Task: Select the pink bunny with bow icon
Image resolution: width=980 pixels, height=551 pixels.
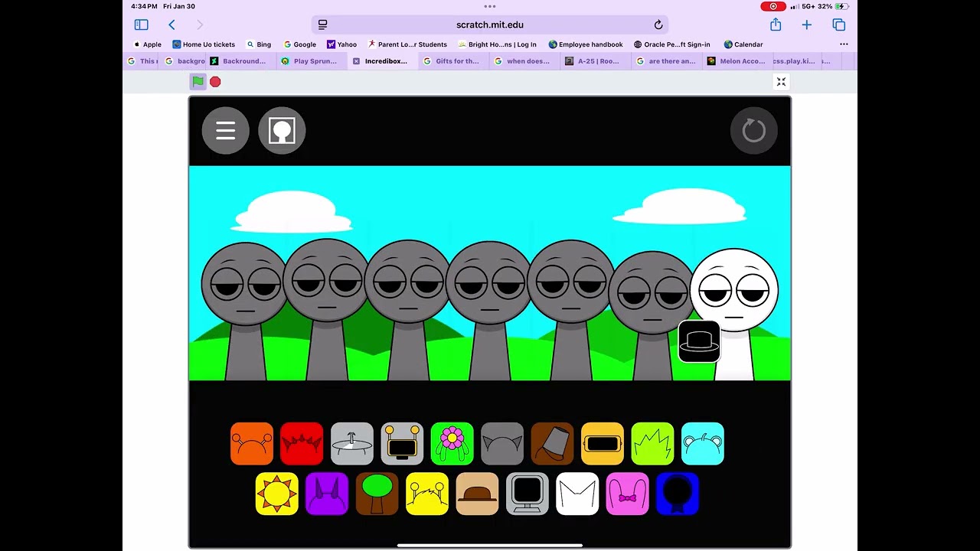Action: pos(628,494)
